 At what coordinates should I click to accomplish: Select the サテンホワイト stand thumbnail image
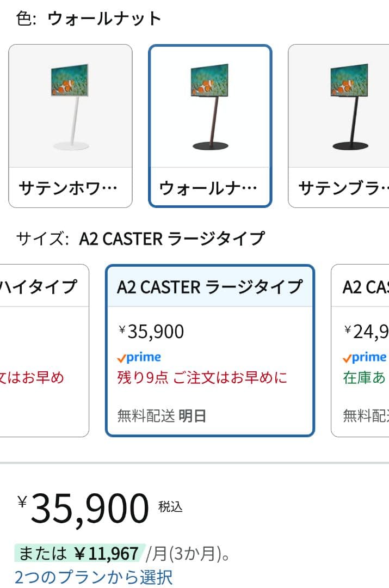pos(70,107)
